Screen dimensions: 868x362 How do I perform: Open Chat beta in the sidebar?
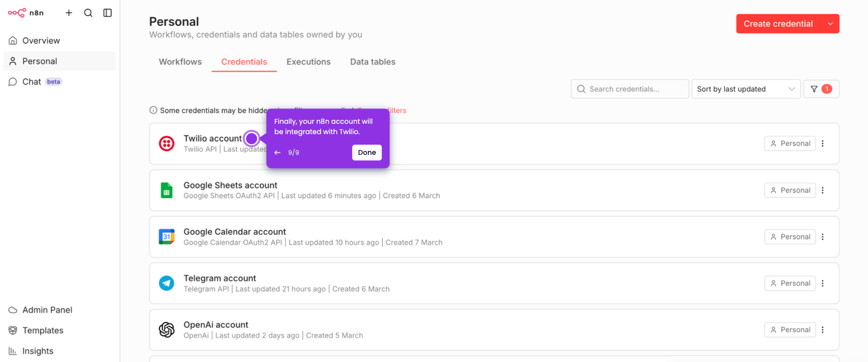pos(60,82)
